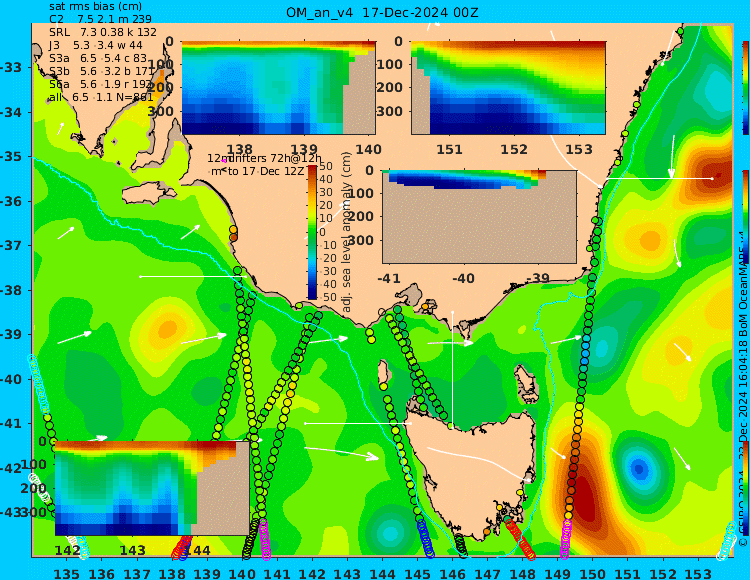Click latitude label -34 on the left axis
Image resolution: width=750 pixels, height=580 pixels.
11,112
